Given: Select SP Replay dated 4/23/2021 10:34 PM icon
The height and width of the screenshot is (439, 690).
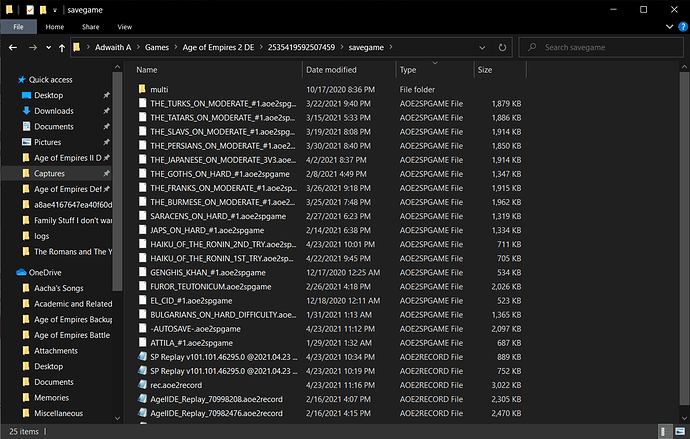Looking at the screenshot, I should [142, 357].
